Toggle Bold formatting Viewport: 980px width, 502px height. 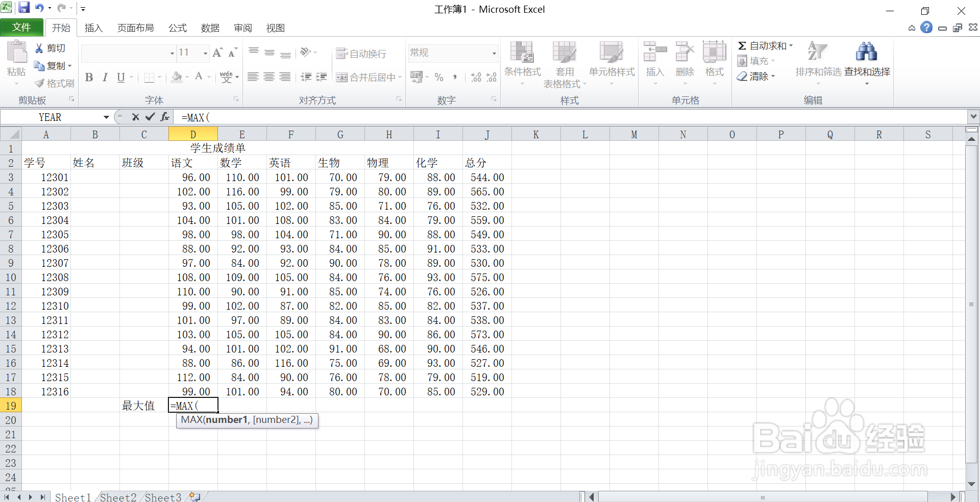pos(89,77)
